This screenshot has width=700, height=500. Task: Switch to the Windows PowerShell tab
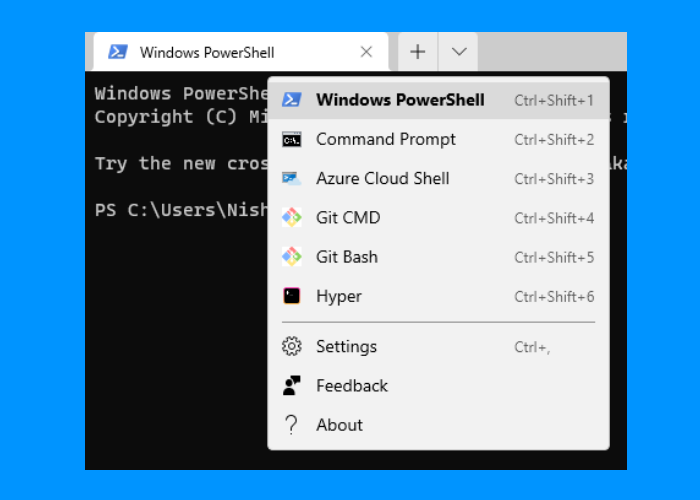[x=241, y=52]
